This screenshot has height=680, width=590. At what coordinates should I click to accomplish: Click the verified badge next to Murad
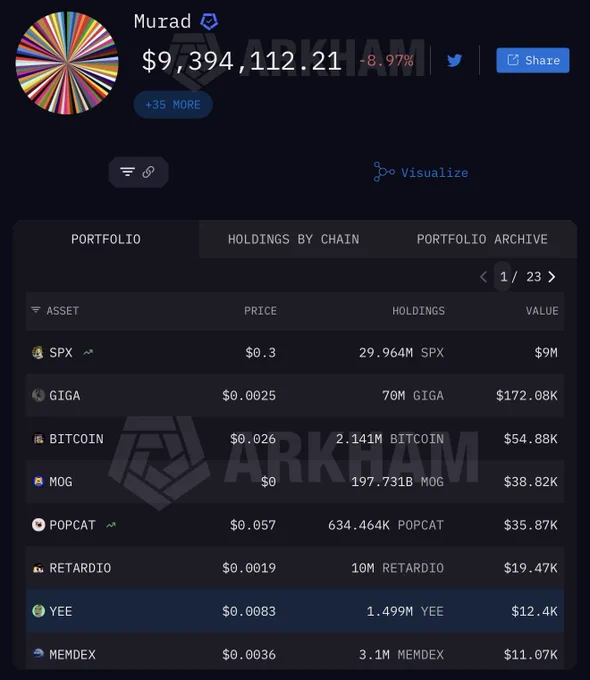click(209, 21)
